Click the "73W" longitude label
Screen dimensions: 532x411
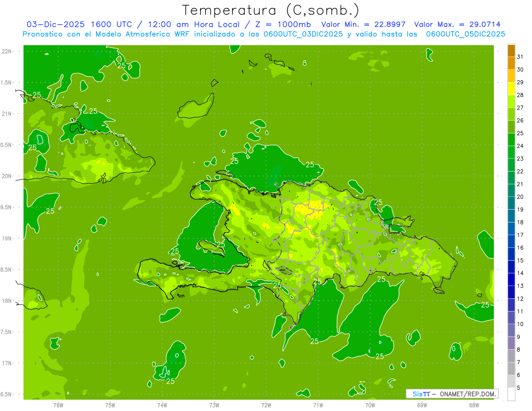pyautogui.click(x=214, y=405)
